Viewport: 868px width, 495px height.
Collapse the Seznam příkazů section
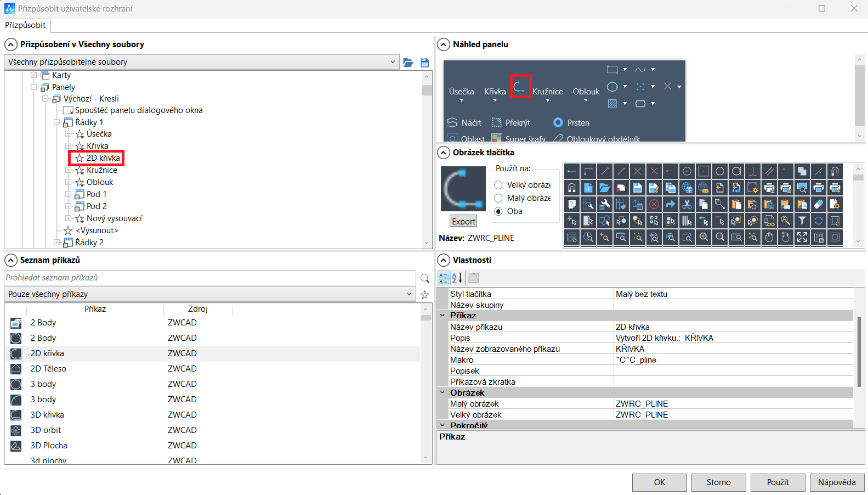[10, 260]
